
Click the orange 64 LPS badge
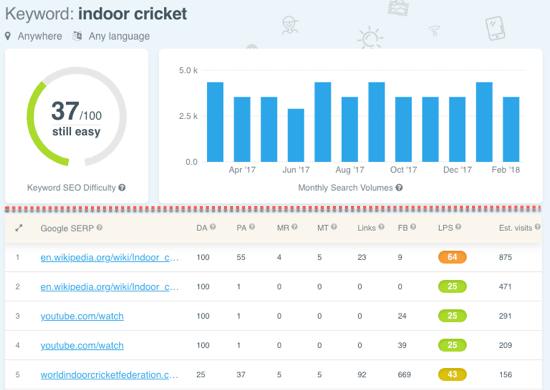tap(452, 257)
